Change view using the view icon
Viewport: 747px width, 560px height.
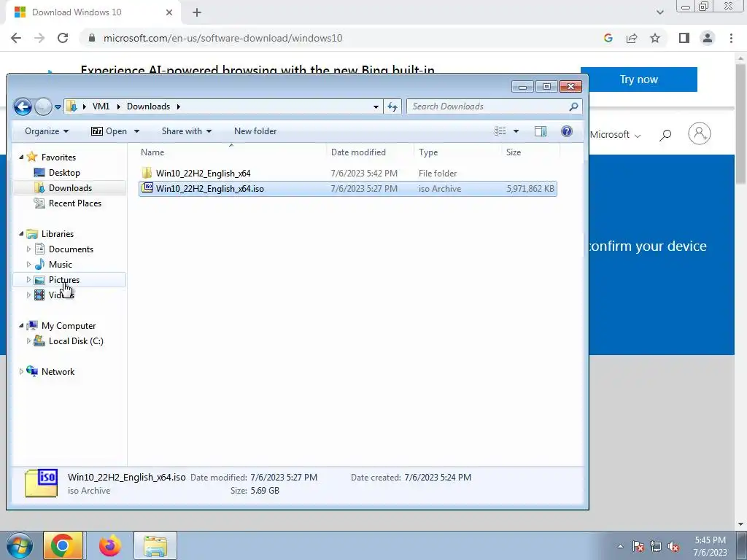pyautogui.click(x=500, y=131)
